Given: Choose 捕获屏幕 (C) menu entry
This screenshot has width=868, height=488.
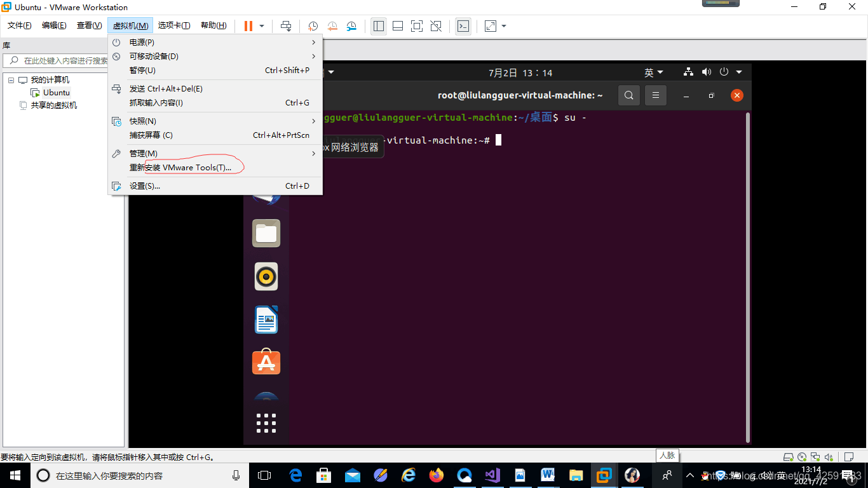Looking at the screenshot, I should pos(215,135).
